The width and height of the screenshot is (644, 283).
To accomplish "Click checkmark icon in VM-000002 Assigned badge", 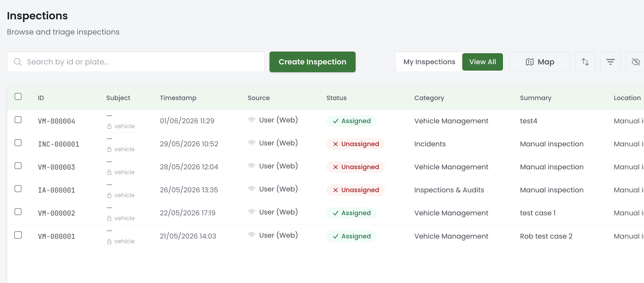I will 336,213.
